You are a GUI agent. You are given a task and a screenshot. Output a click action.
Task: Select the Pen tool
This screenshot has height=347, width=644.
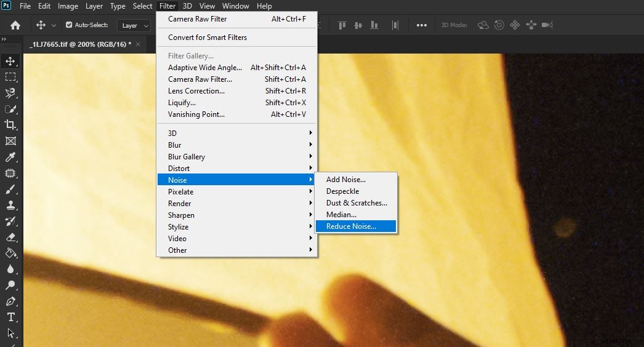click(x=10, y=301)
